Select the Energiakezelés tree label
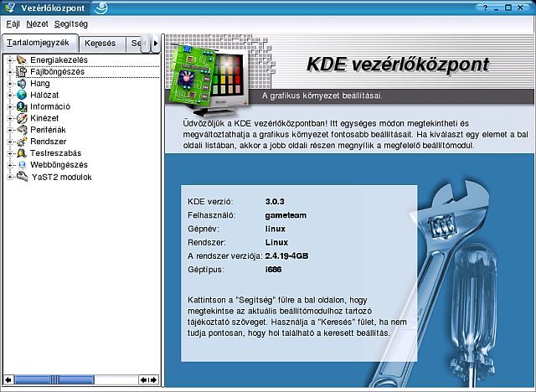 59,60
